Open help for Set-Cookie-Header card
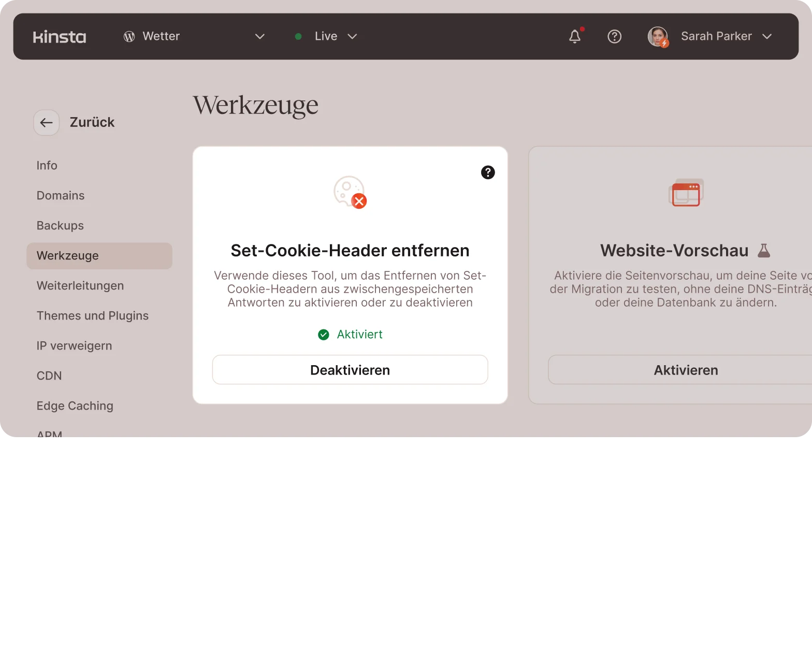812x663 pixels. point(488,172)
